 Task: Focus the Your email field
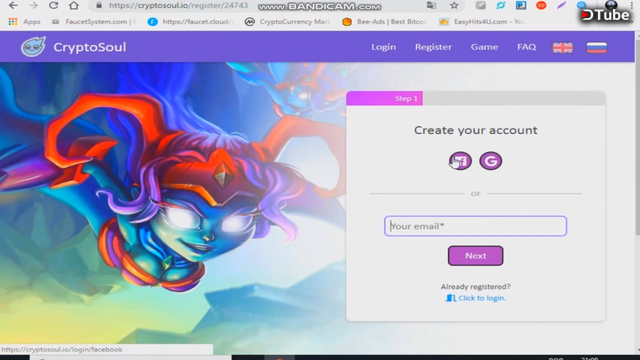point(476,226)
